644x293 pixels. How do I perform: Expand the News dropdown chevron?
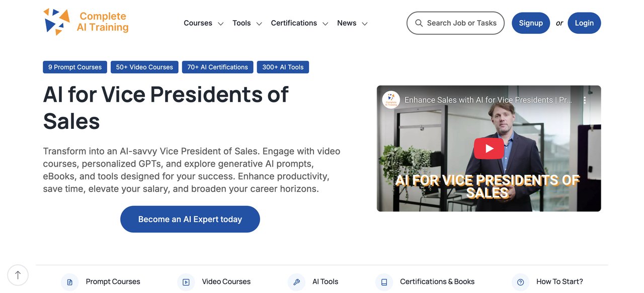[x=365, y=24]
